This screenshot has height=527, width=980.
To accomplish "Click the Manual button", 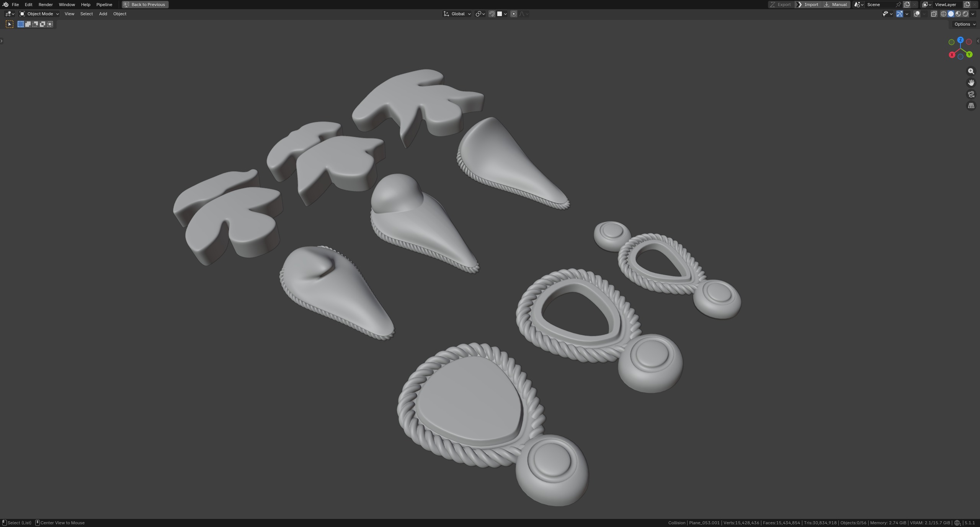I will [836, 5].
